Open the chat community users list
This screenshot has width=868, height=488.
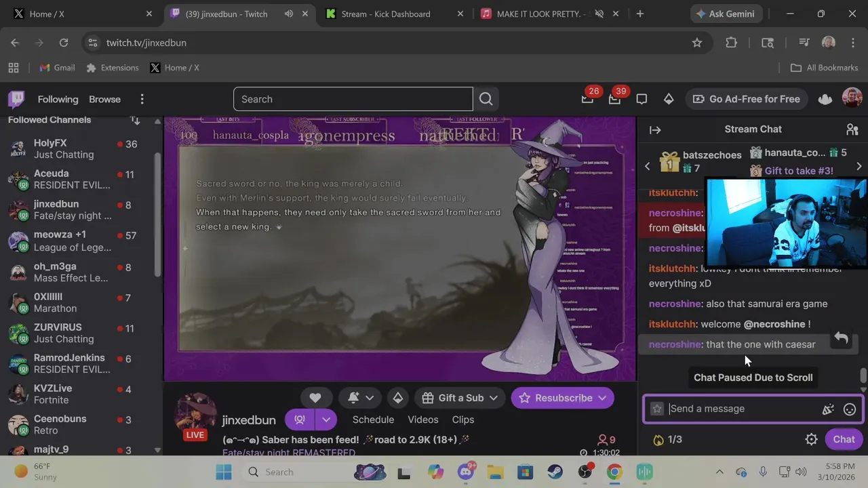[x=852, y=129]
